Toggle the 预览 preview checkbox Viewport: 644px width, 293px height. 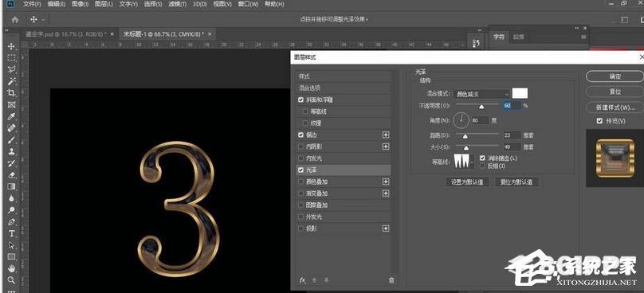coord(599,121)
